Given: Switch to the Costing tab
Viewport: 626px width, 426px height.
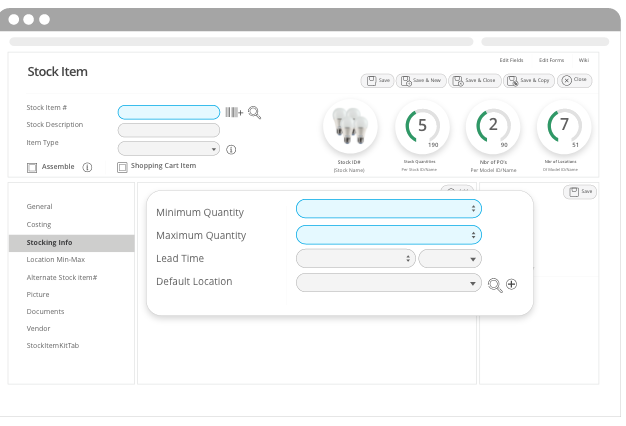Looking at the screenshot, I should click(x=39, y=224).
